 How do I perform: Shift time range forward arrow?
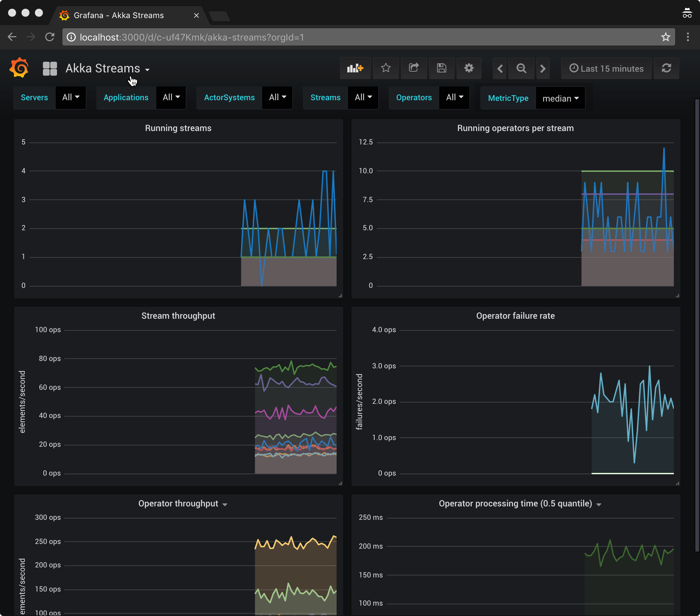(543, 68)
